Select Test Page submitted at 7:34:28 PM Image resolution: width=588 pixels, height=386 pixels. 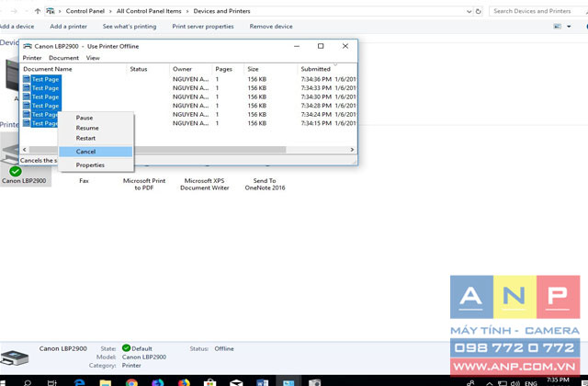pyautogui.click(x=189, y=106)
